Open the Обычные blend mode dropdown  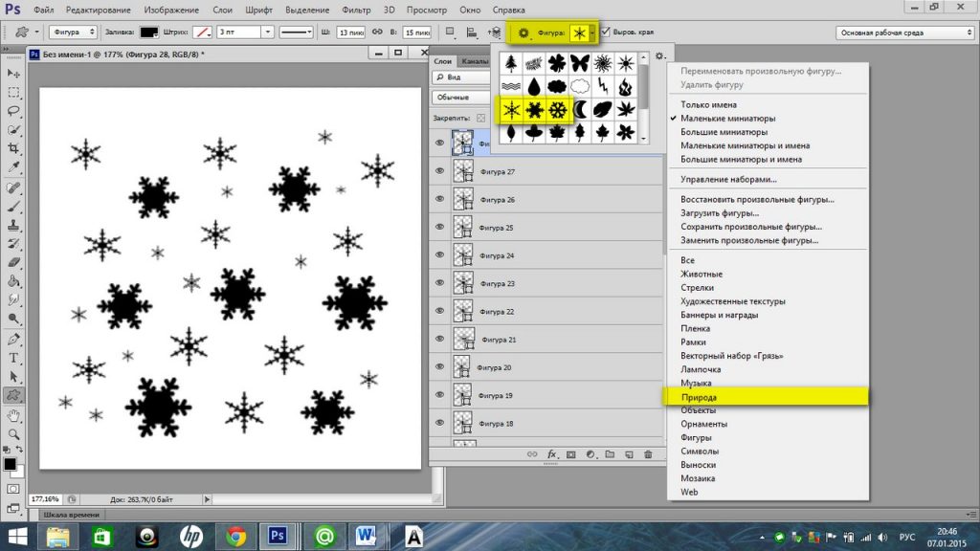click(462, 98)
